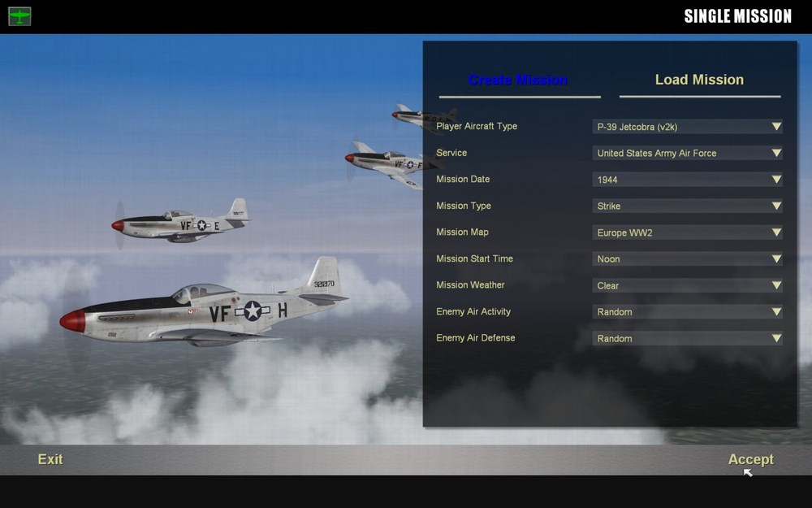
Task: Click the Mission Map label
Action: pos(463,232)
